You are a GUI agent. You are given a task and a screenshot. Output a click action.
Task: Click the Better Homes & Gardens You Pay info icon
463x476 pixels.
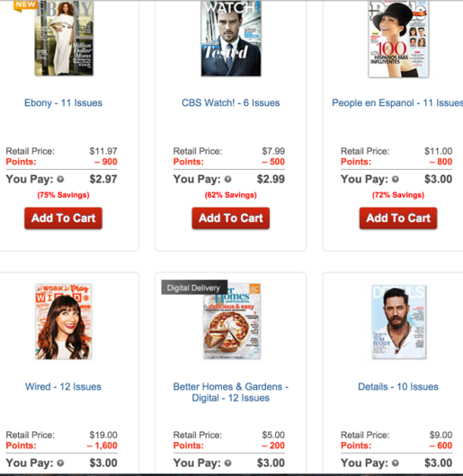click(x=227, y=463)
